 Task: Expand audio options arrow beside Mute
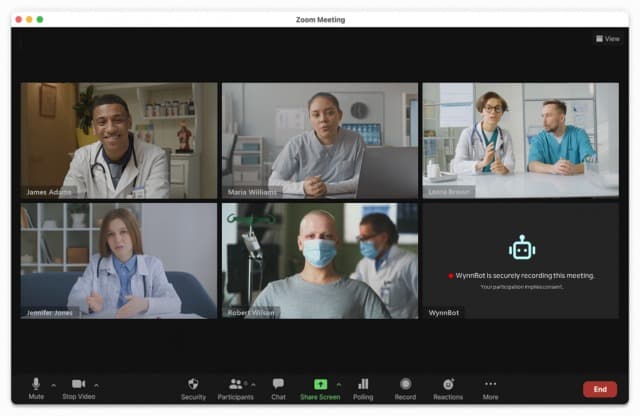pos(53,385)
